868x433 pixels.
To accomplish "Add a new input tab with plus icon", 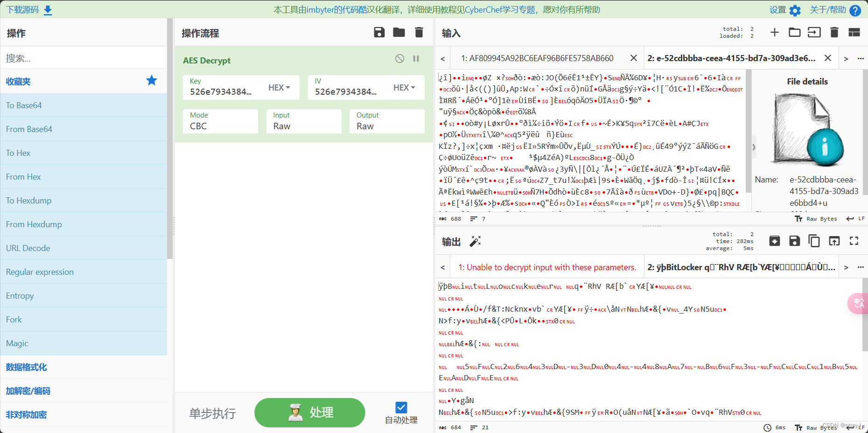I will point(775,32).
